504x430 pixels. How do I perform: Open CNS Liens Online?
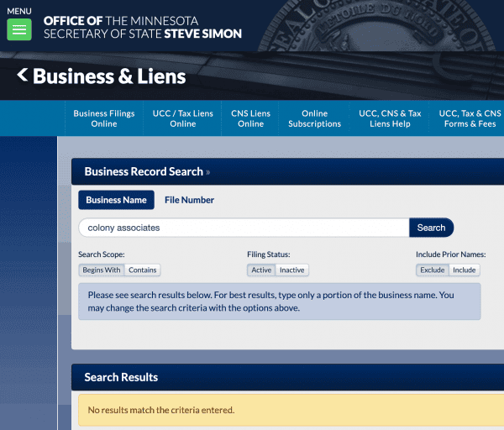coord(250,118)
